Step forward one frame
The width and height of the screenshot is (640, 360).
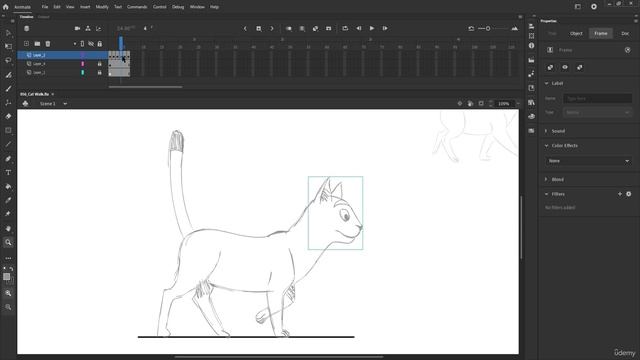pos(385,29)
